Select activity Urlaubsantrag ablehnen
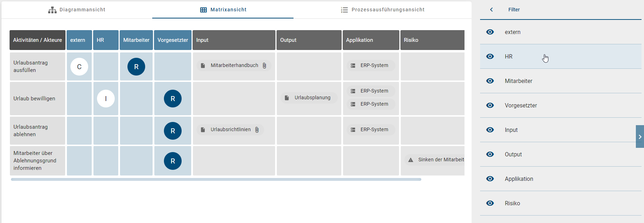Viewport: 644px width, 223px height. point(38,131)
